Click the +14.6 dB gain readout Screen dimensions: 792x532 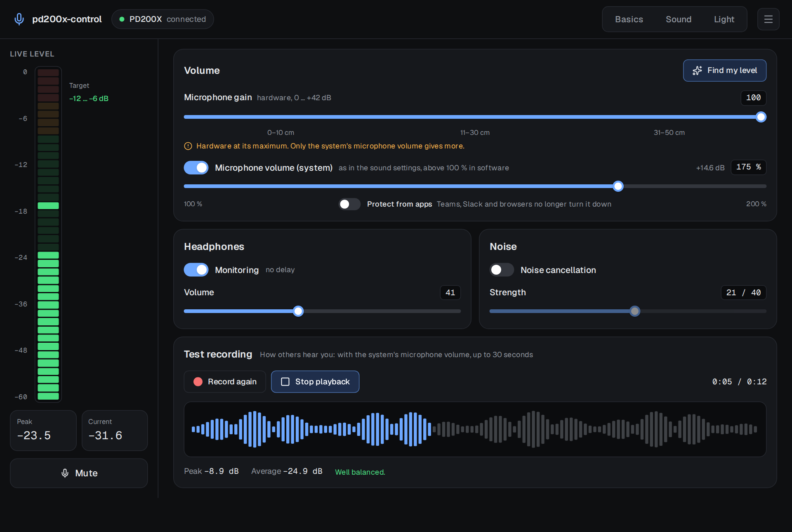click(x=710, y=168)
